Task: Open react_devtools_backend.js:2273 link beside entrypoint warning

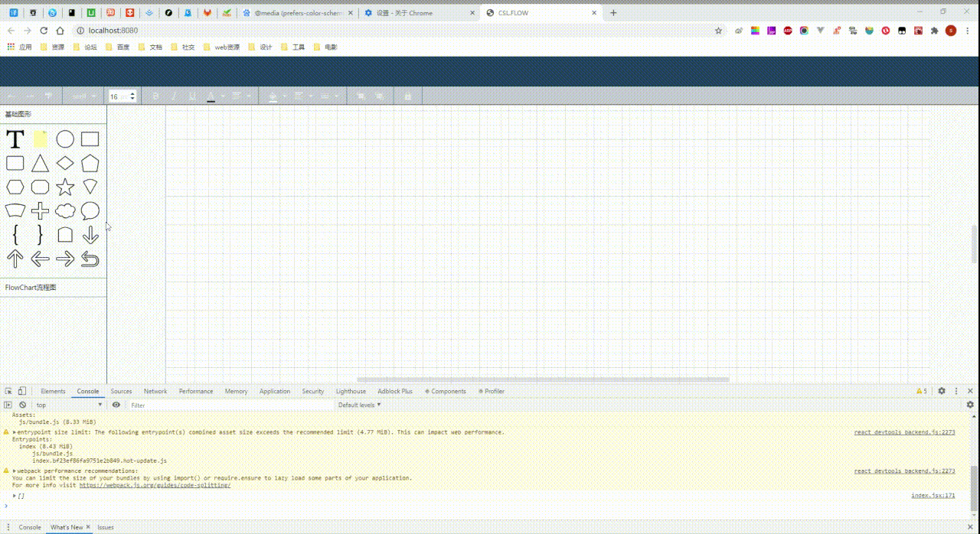Action: point(904,432)
